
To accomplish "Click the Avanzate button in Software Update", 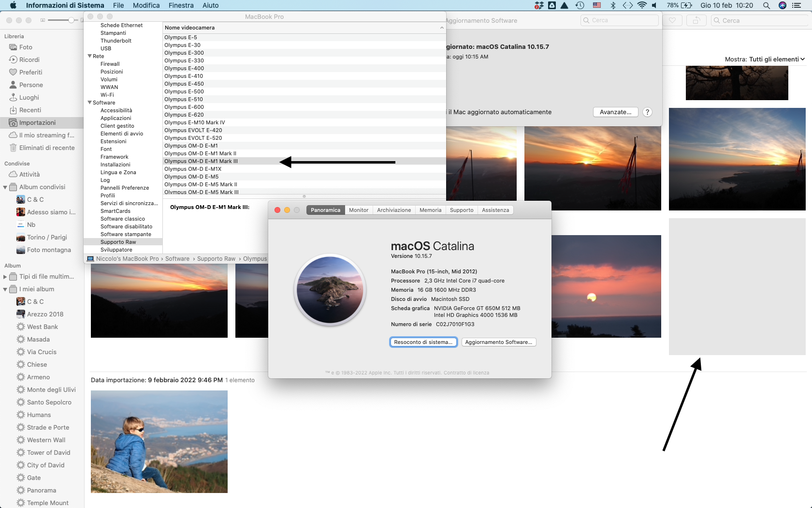I will pyautogui.click(x=616, y=112).
